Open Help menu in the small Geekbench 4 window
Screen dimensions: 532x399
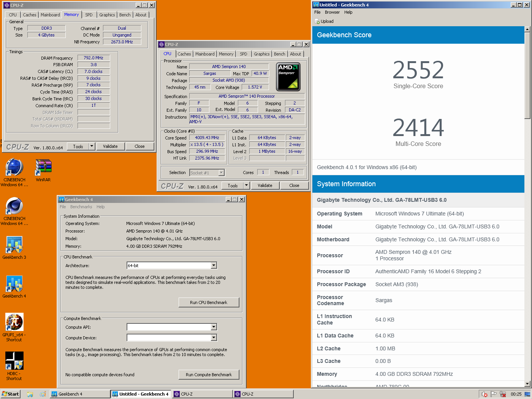point(100,207)
